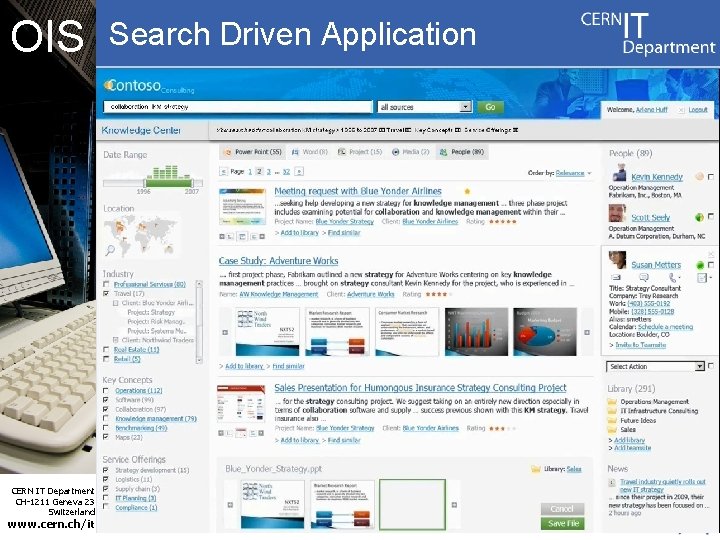Open the Order by Relevance dropdown
720x540 pixels.
[573, 173]
